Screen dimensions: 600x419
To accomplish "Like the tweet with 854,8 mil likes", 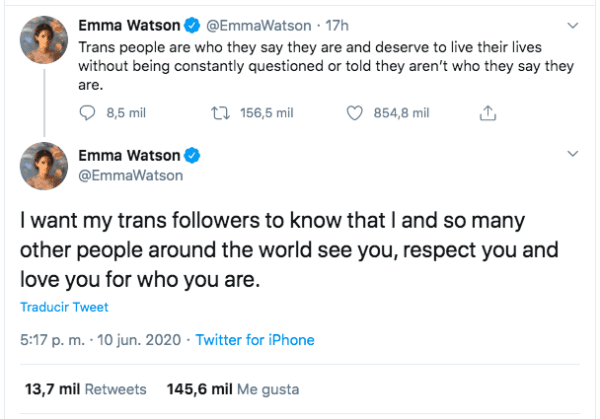I will click(x=353, y=114).
